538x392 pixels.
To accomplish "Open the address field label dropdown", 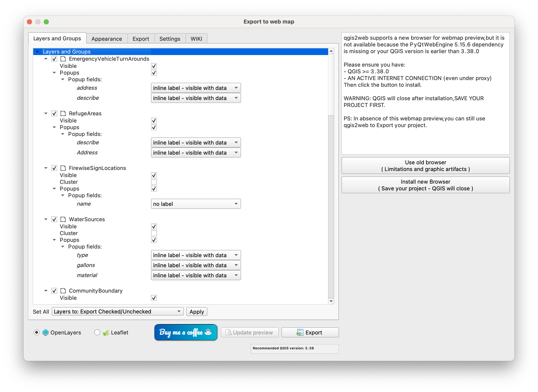I will (196, 88).
